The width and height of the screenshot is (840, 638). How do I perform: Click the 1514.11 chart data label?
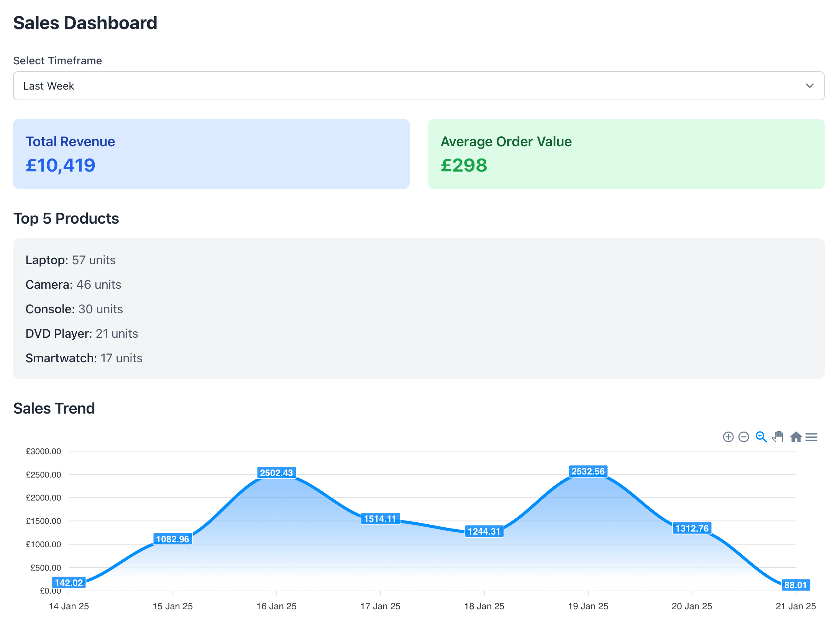[x=380, y=519]
